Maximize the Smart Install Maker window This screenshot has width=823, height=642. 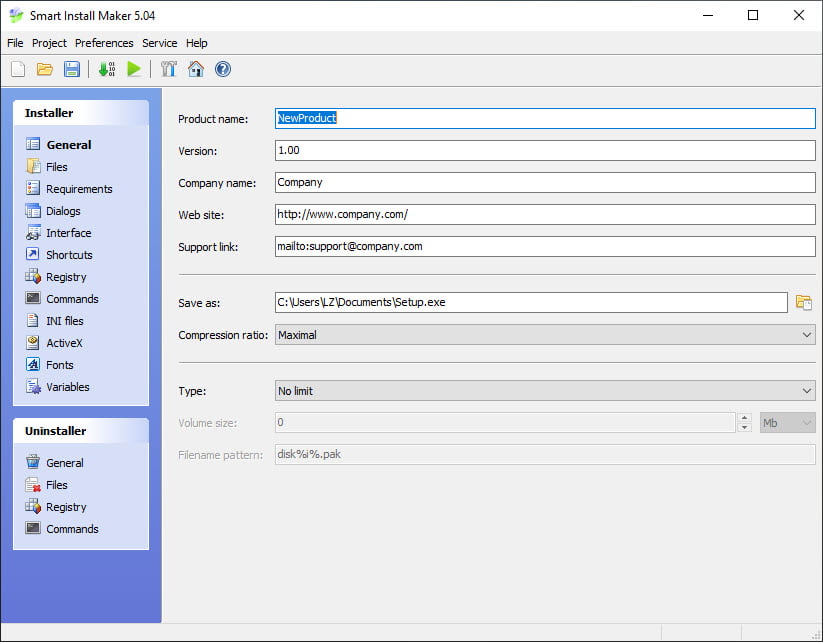click(x=753, y=15)
